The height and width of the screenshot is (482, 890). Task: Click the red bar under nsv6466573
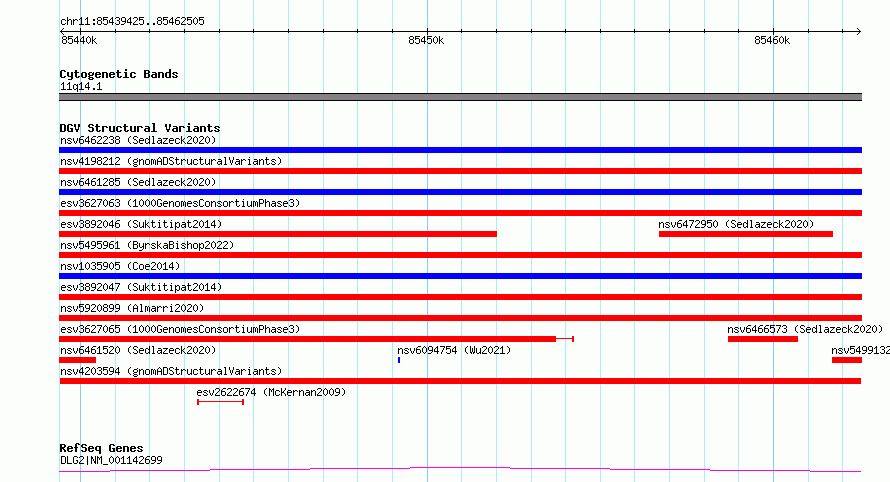pyautogui.click(x=763, y=339)
